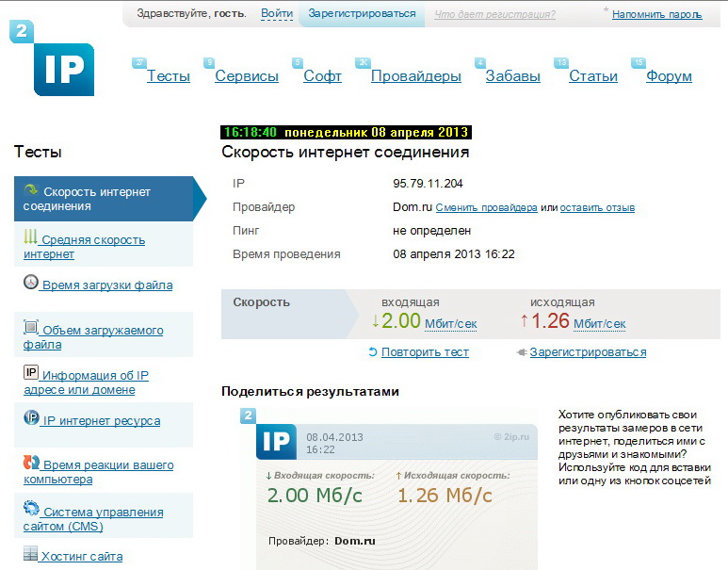Image resolution: width=728 pixels, height=570 pixels.
Task: Click the file-size icon beside Объем загружаемого файла
Action: [x=31, y=328]
